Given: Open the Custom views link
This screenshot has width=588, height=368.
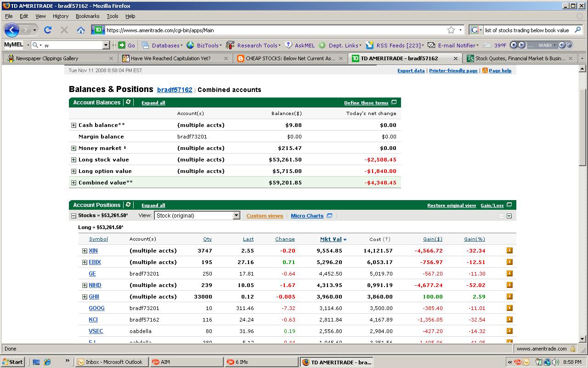Looking at the screenshot, I should click(265, 216).
